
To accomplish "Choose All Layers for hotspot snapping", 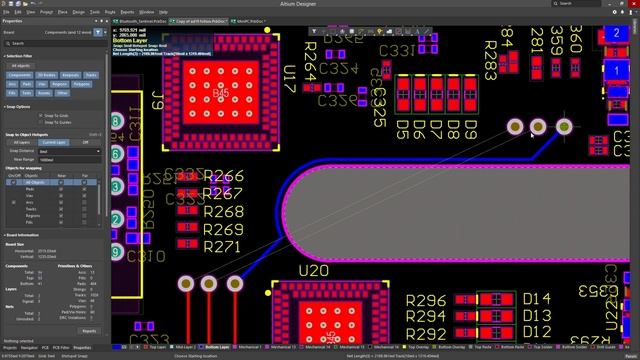I will tap(22, 142).
